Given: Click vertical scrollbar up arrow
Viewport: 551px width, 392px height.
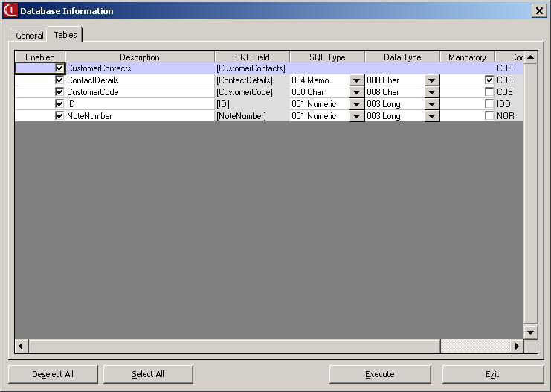Looking at the screenshot, I should point(531,57).
